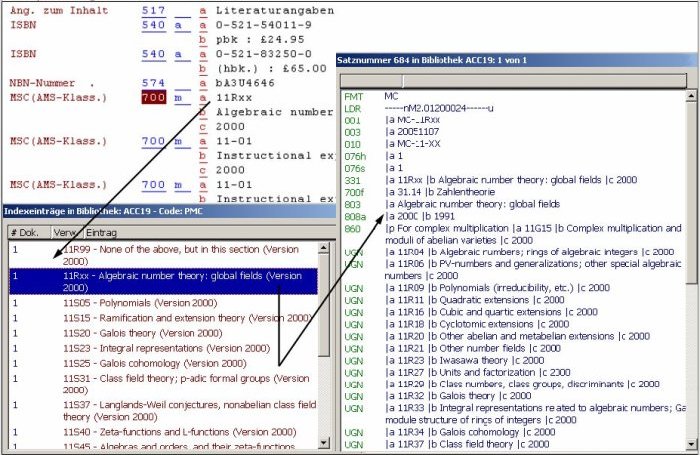Viewport: 700px width, 455px height.
Task: Click UGN row '11R29 Class numbers, class groups'
Action: click(x=513, y=384)
